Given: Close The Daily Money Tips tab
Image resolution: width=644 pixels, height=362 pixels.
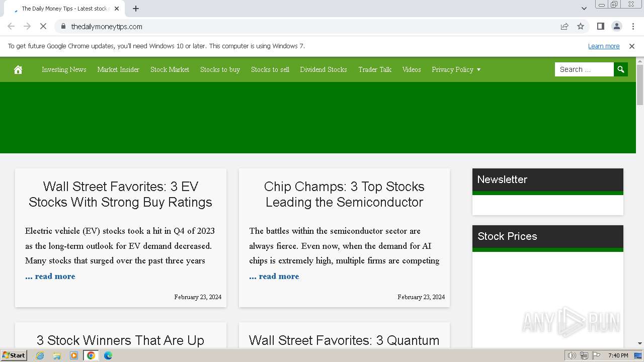Looking at the screenshot, I should [x=117, y=9].
